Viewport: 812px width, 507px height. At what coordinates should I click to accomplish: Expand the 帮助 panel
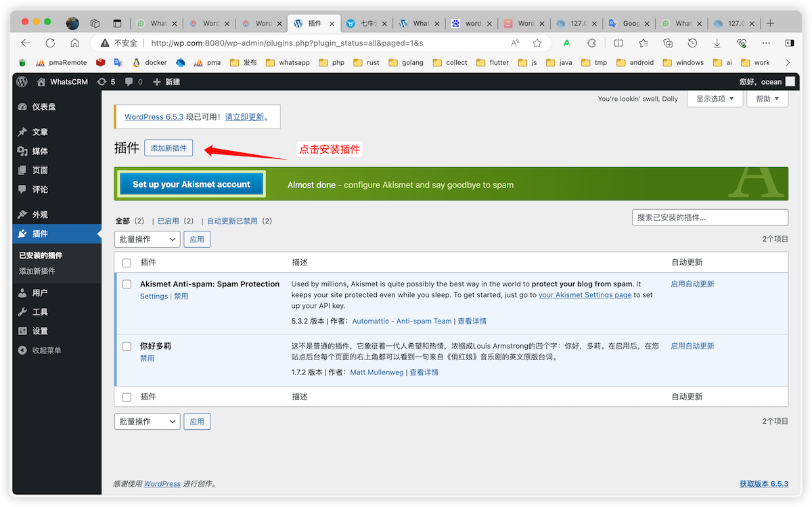point(767,99)
